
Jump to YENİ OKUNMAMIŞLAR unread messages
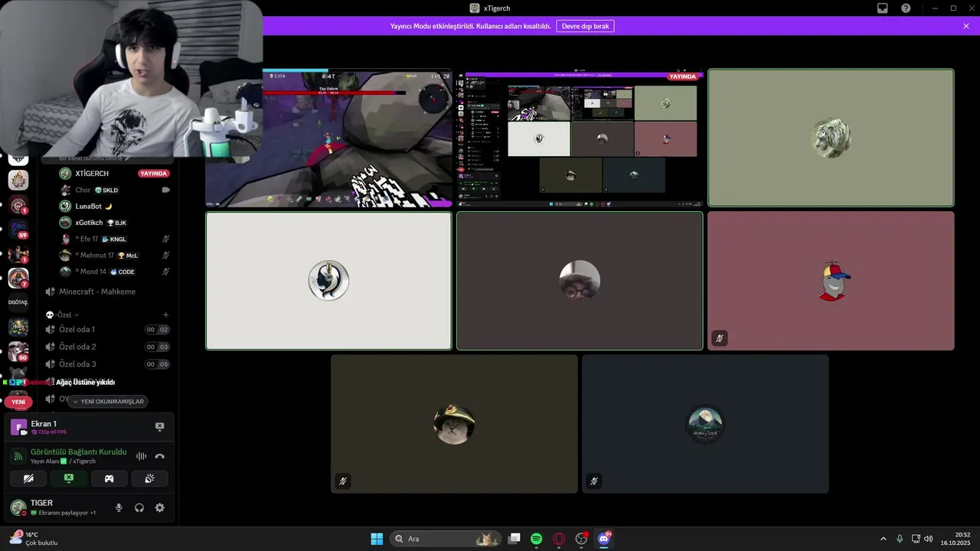[x=108, y=401]
